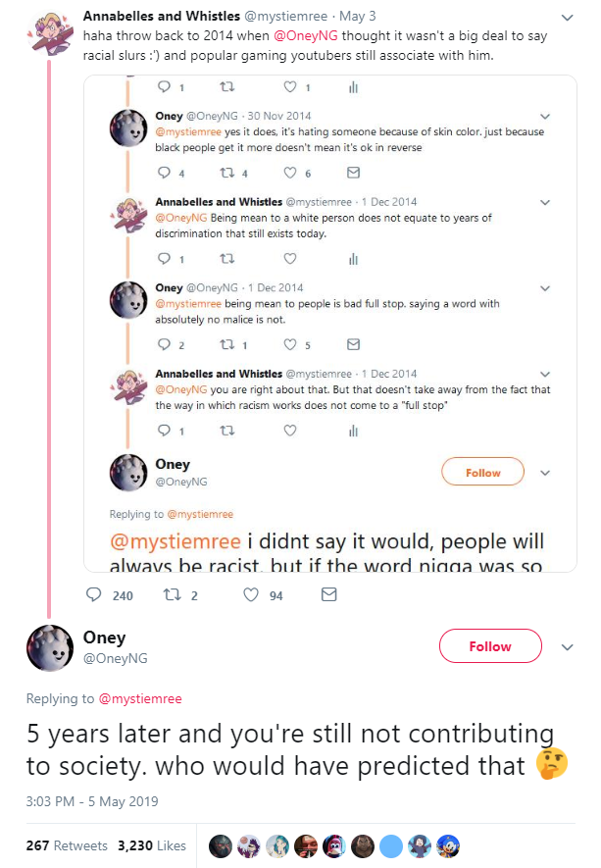The image size is (601, 868).
Task: Retweet the quoted tweet showing 2 retweets
Action: (x=173, y=595)
